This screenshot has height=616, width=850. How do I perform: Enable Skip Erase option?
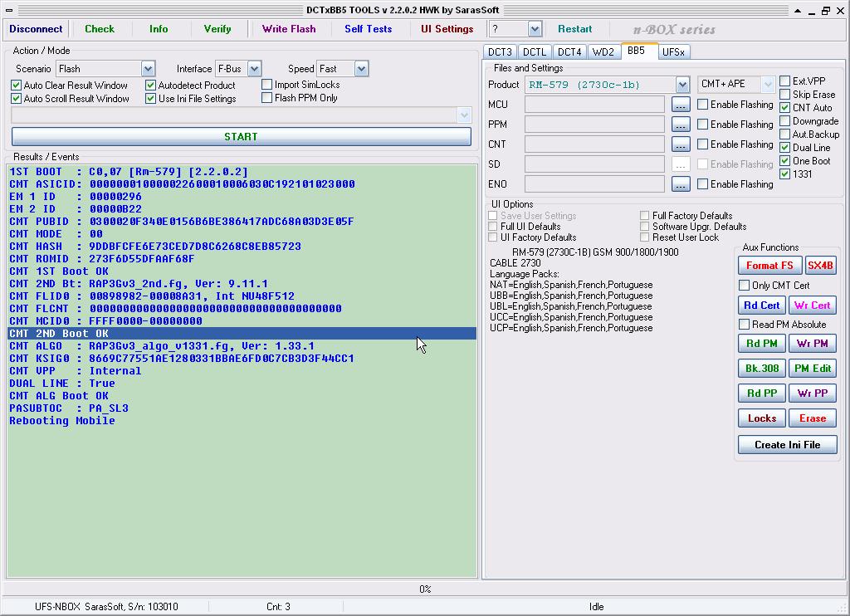[785, 95]
